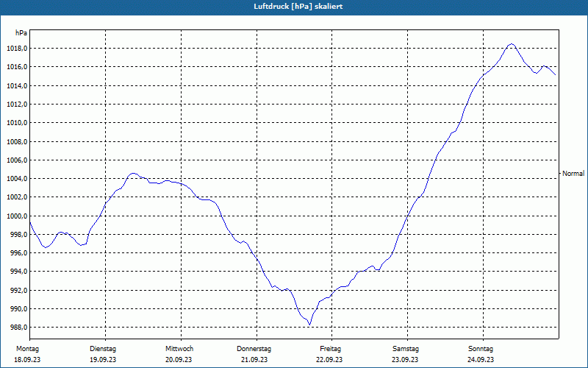
Task: Click the 1016,0 axis value
Action: click(17, 67)
